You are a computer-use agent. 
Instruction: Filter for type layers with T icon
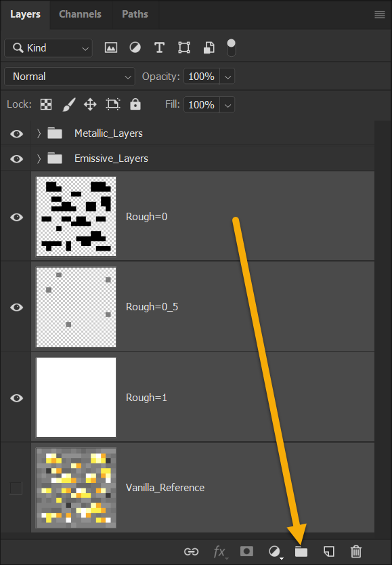(x=159, y=47)
